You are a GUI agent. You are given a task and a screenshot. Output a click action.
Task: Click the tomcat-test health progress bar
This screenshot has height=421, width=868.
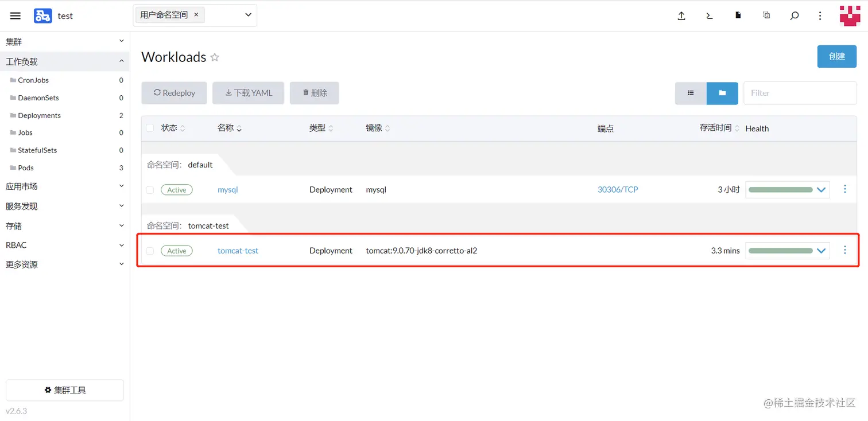click(x=781, y=251)
